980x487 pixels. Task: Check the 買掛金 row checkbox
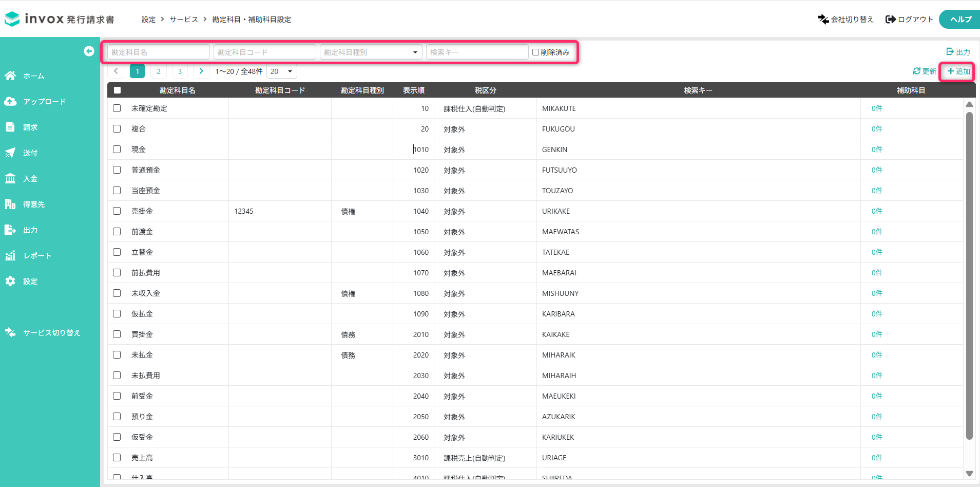[x=117, y=334]
